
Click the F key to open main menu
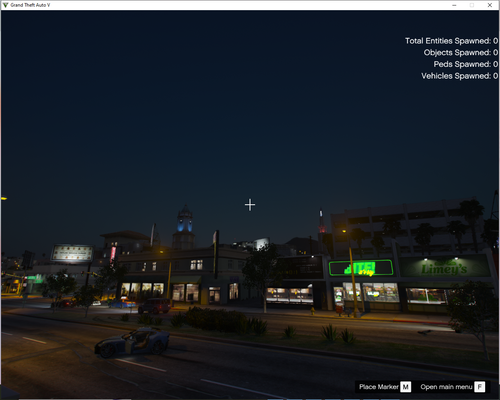pos(479,387)
